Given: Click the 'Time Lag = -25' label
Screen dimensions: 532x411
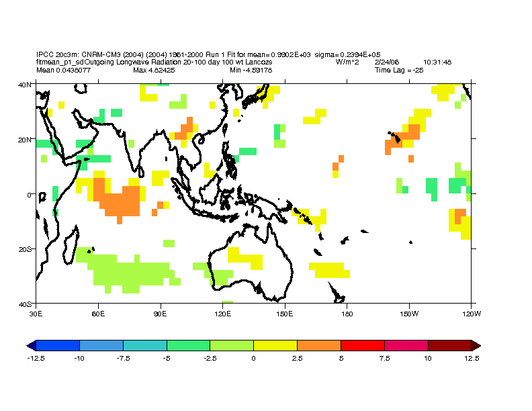Looking at the screenshot, I should coord(399,71).
